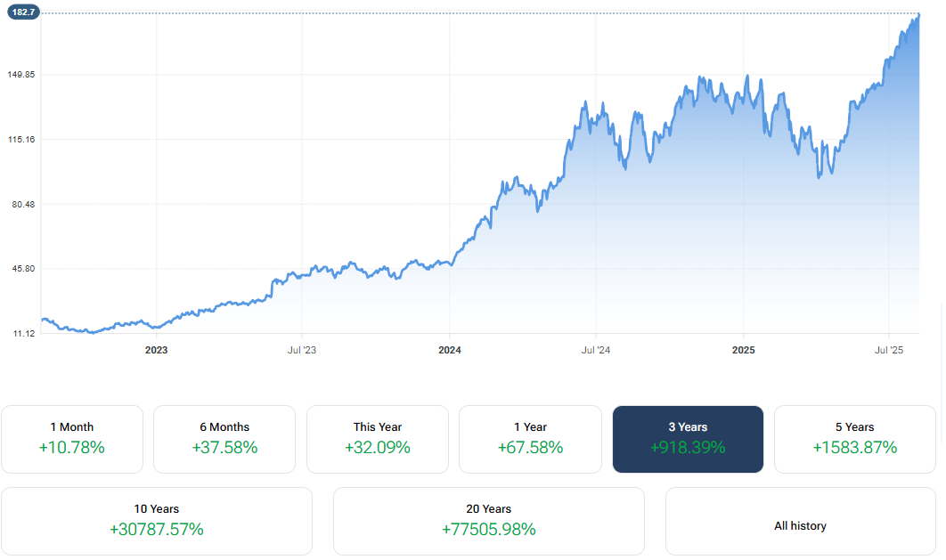Click the selected 3 Years range
This screenshot has height=560, width=946.
pos(688,439)
